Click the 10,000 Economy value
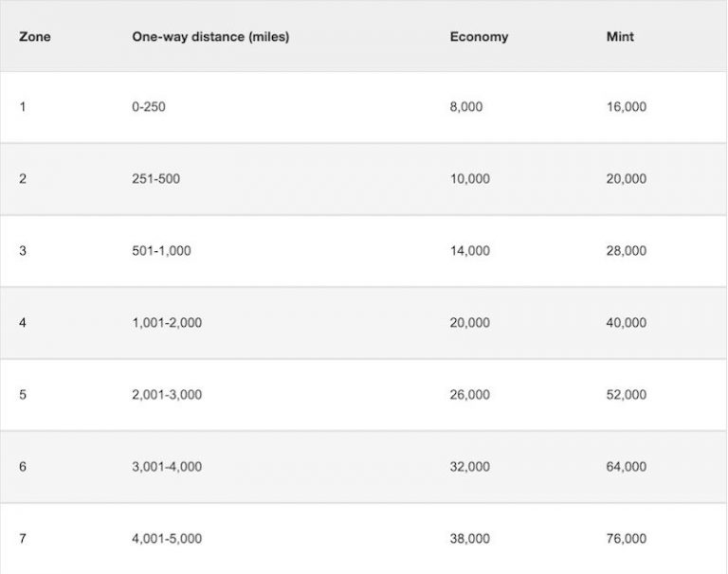 coord(469,179)
